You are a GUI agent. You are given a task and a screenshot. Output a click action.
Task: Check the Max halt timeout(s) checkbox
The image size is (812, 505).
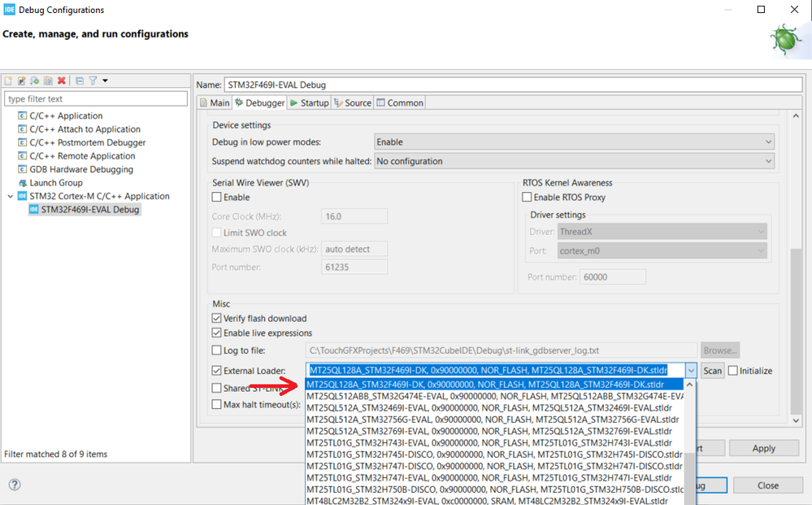[216, 404]
